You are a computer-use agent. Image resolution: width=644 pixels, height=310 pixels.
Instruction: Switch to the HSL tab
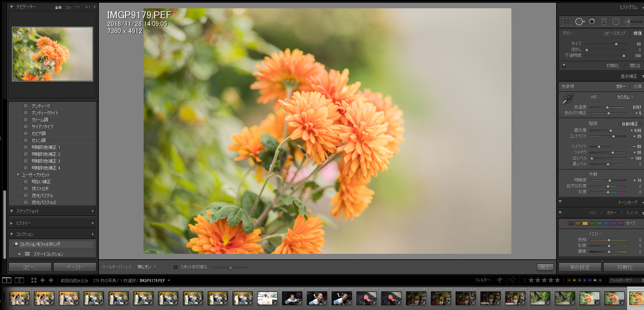tap(593, 213)
